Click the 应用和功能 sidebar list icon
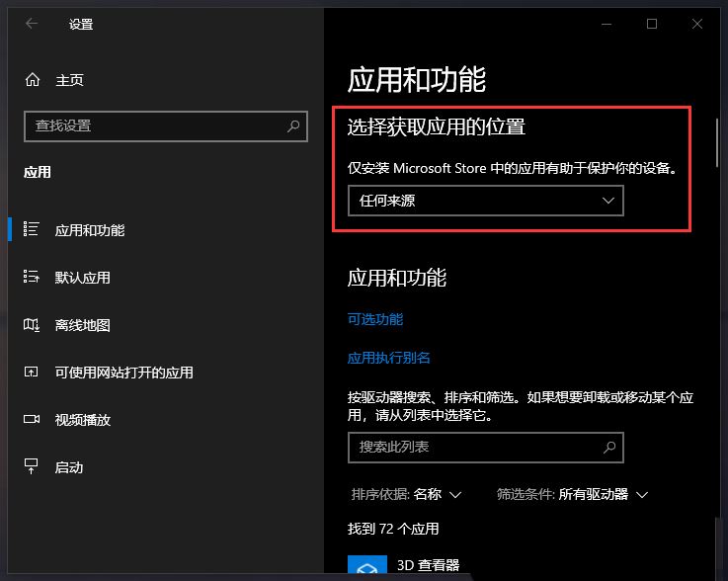Viewport: 728px width, 581px height. [x=32, y=229]
